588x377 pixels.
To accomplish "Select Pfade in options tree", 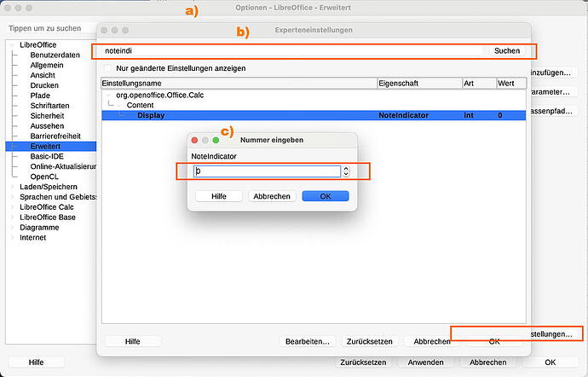I will 40,96.
